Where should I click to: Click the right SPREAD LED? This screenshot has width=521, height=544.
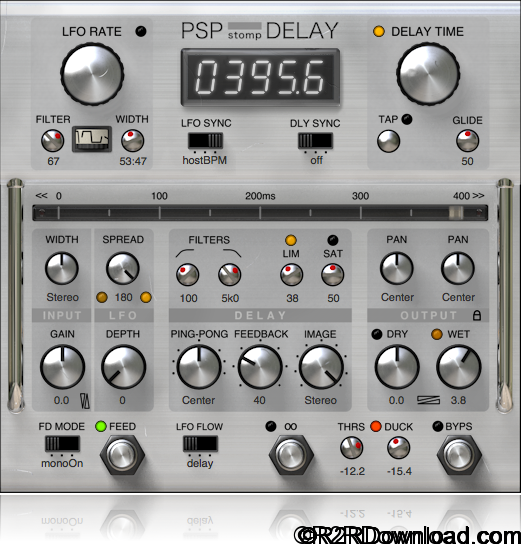pos(146,297)
